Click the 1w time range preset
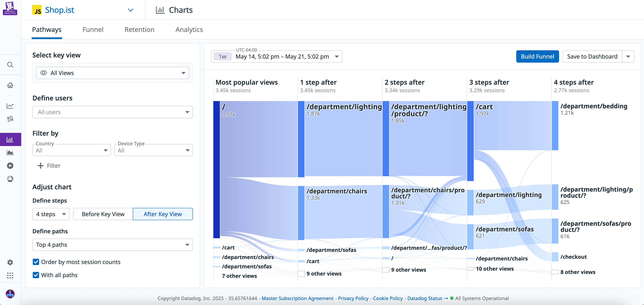The image size is (644, 305). pyautogui.click(x=222, y=56)
